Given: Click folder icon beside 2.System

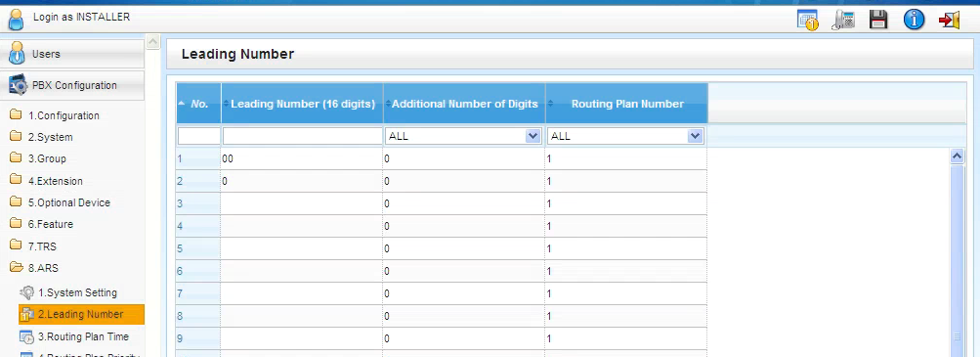Looking at the screenshot, I should tap(16, 137).
